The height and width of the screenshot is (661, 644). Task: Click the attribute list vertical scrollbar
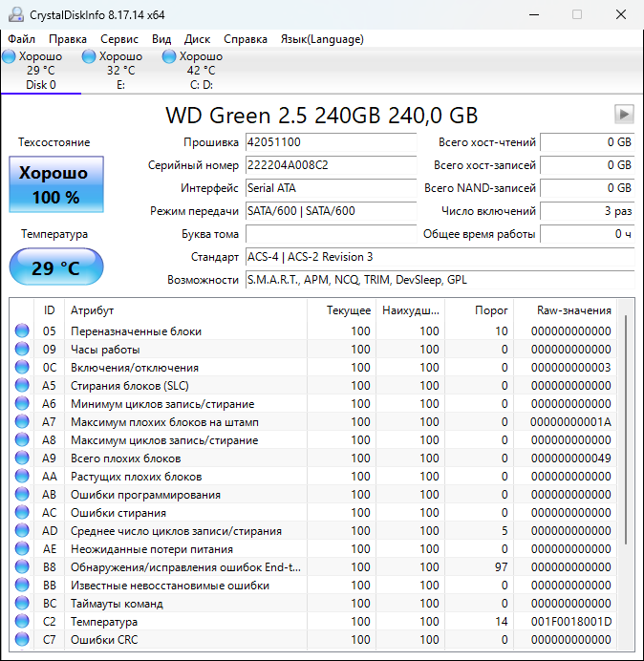pyautogui.click(x=626, y=429)
